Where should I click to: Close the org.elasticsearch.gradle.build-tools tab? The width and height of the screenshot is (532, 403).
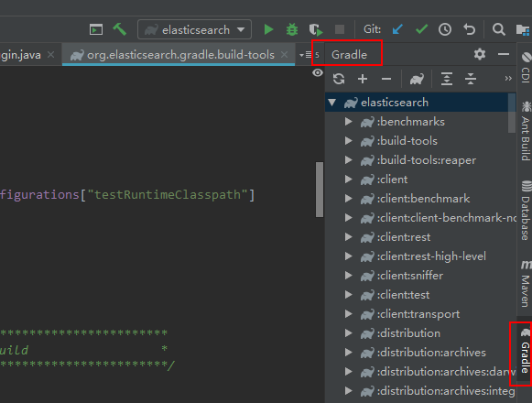tap(285, 54)
